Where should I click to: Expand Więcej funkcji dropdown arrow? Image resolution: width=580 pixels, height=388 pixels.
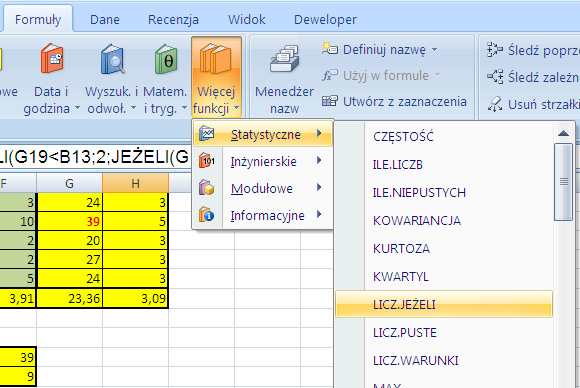(x=236, y=108)
